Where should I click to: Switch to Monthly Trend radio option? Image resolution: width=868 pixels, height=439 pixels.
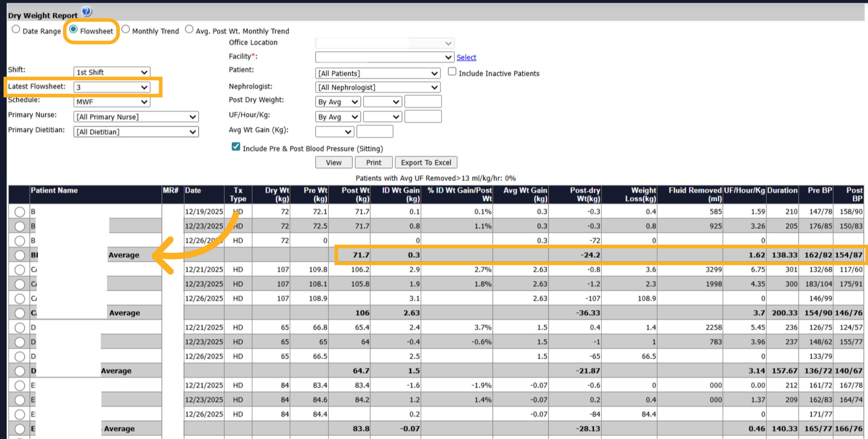tap(125, 29)
